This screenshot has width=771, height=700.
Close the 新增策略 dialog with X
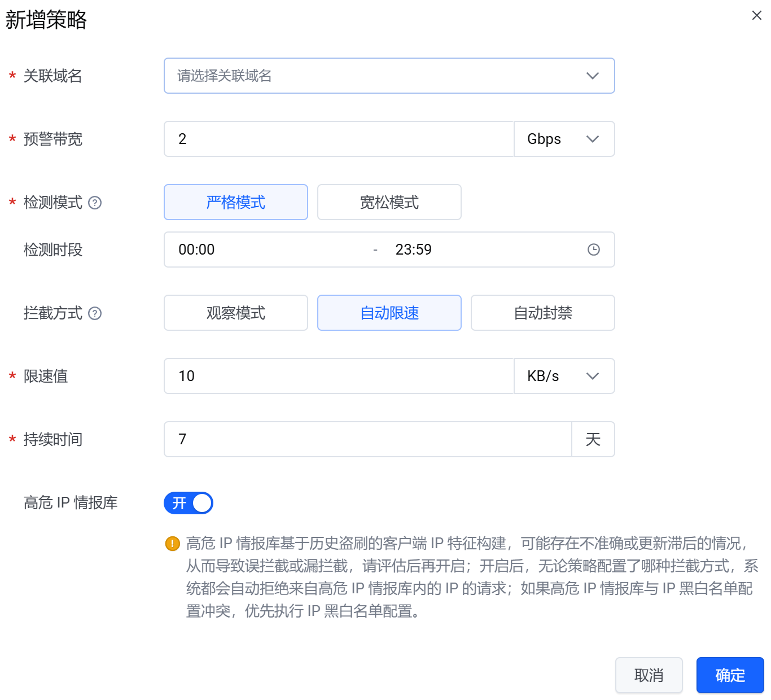[756, 16]
